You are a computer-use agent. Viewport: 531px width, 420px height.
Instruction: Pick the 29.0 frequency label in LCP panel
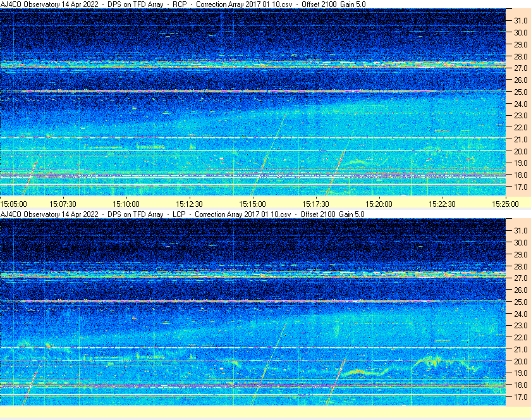coord(521,254)
